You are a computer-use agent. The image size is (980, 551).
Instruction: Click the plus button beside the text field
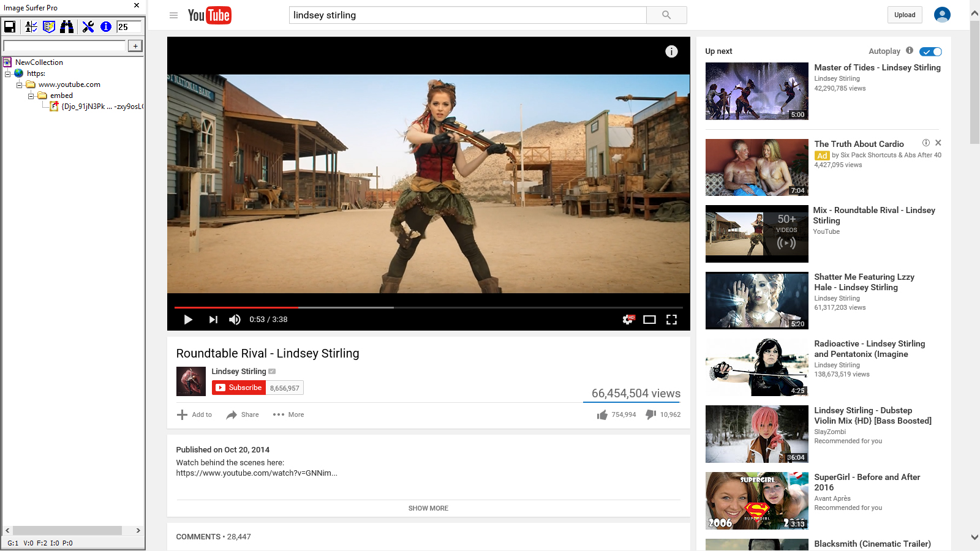click(x=135, y=46)
